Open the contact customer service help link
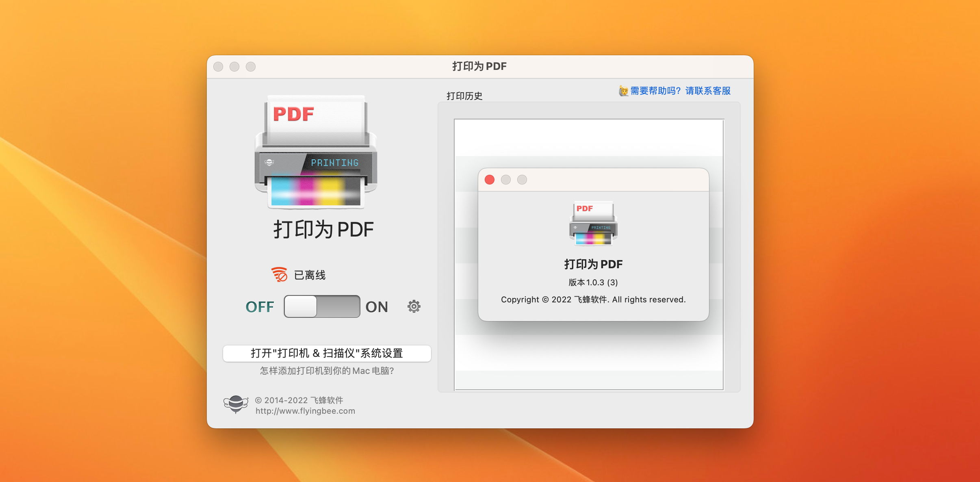980x482 pixels. 680,91
